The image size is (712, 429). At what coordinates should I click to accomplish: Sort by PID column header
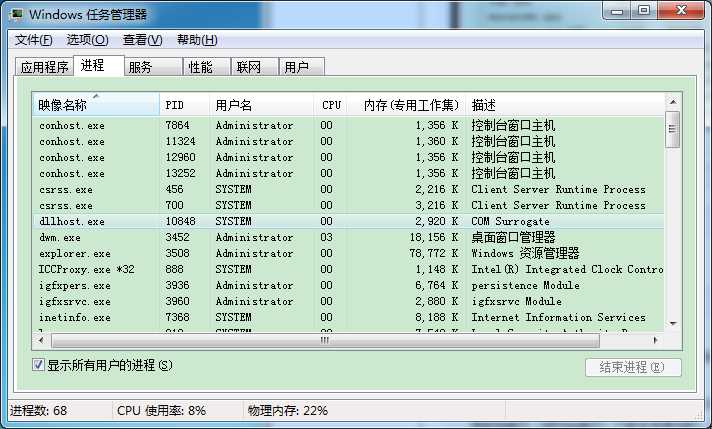184,105
